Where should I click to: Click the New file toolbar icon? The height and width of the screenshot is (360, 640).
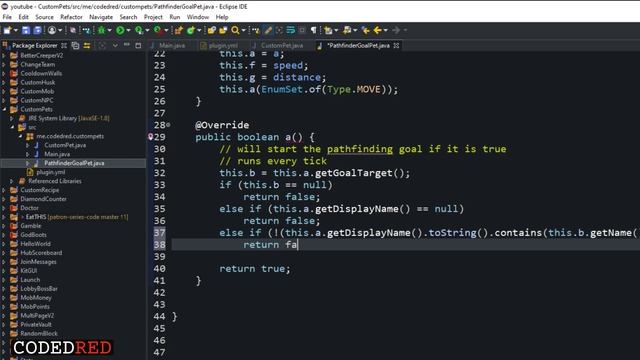(7, 30)
